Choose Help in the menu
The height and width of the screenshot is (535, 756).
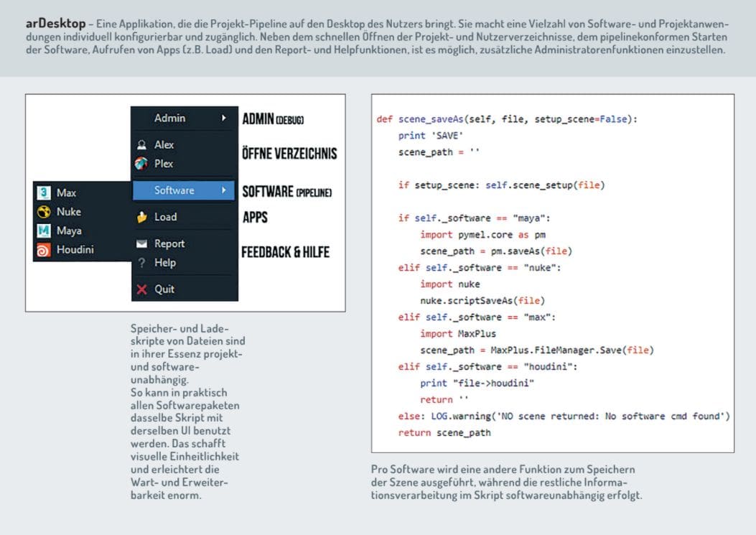click(185, 263)
